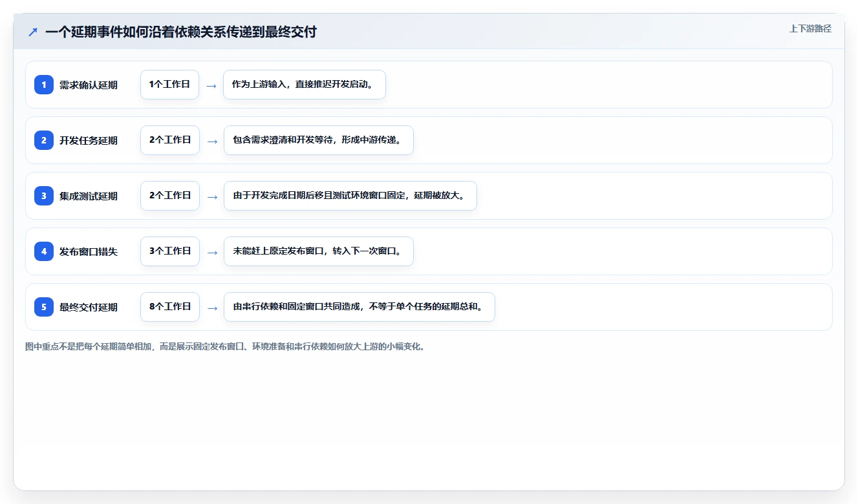The height and width of the screenshot is (504, 858).
Task: Click the box about 不等于单个任务的延期总和
Action: pyautogui.click(x=359, y=307)
